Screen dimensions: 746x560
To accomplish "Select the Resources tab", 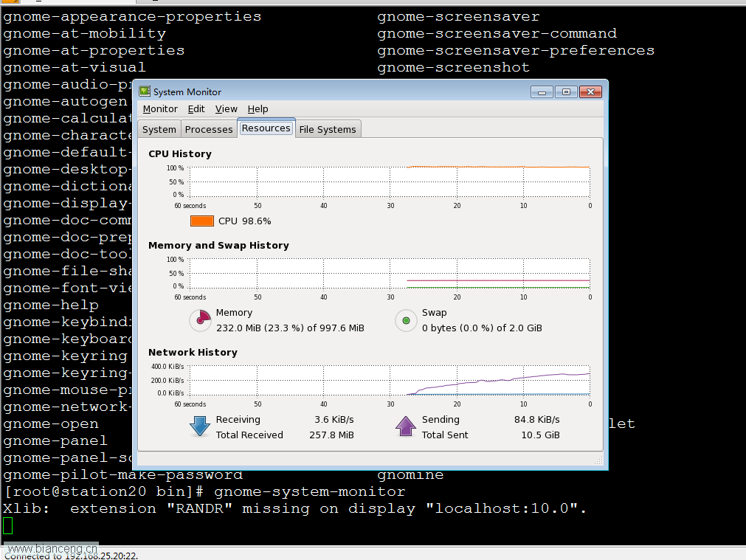I will (x=266, y=128).
